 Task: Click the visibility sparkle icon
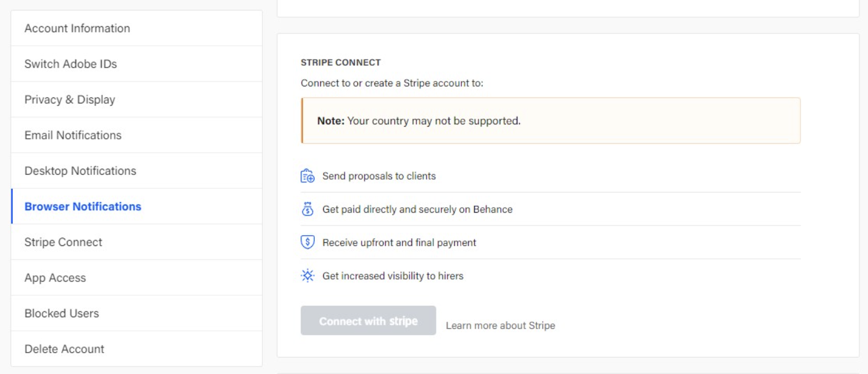(308, 276)
